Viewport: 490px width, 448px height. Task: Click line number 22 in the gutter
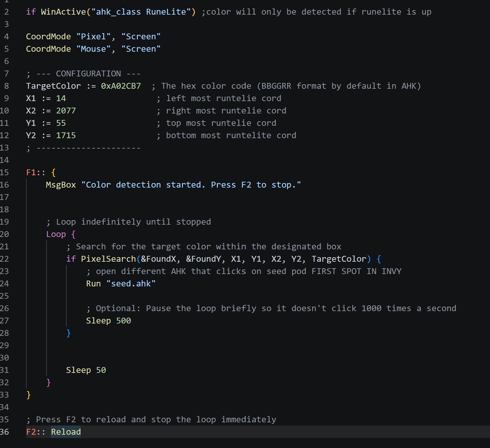click(4, 259)
